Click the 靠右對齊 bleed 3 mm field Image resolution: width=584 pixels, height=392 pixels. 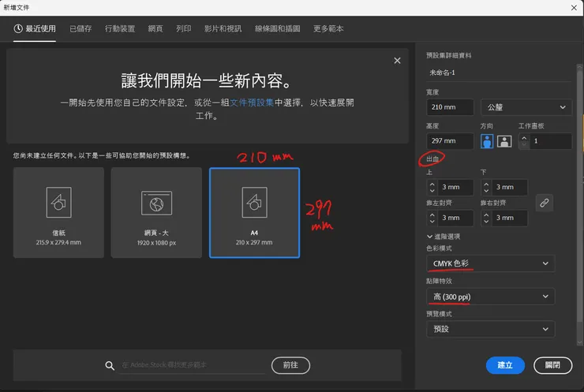point(509,218)
